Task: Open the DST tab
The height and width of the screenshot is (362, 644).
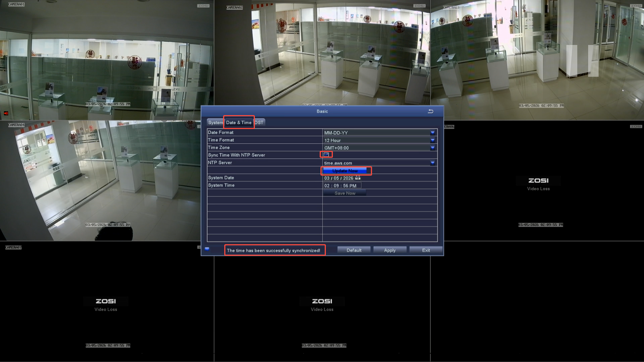Action: click(259, 122)
